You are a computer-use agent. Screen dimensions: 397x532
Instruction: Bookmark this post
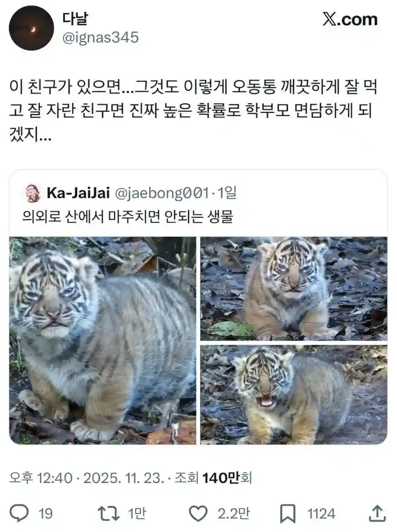[288, 513]
